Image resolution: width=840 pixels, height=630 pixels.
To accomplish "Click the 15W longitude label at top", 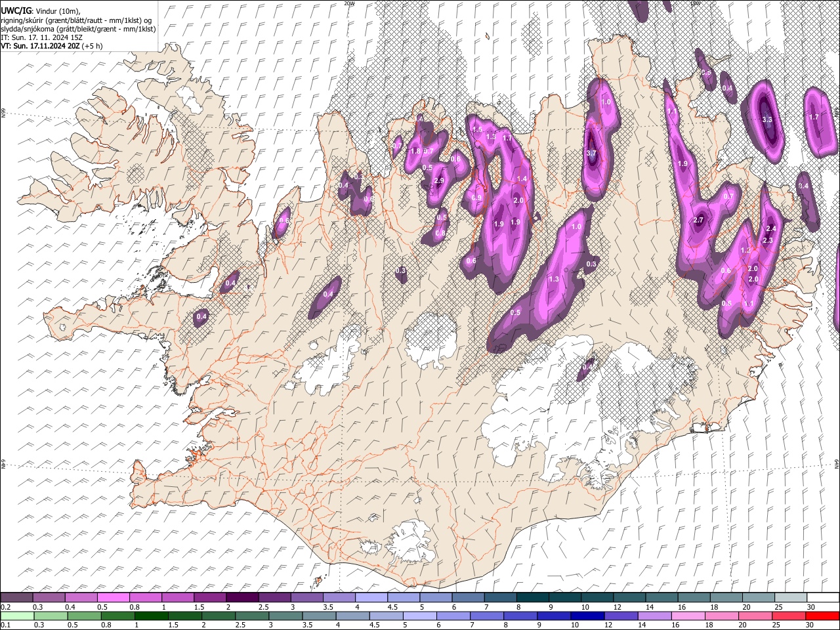I will [696, 3].
